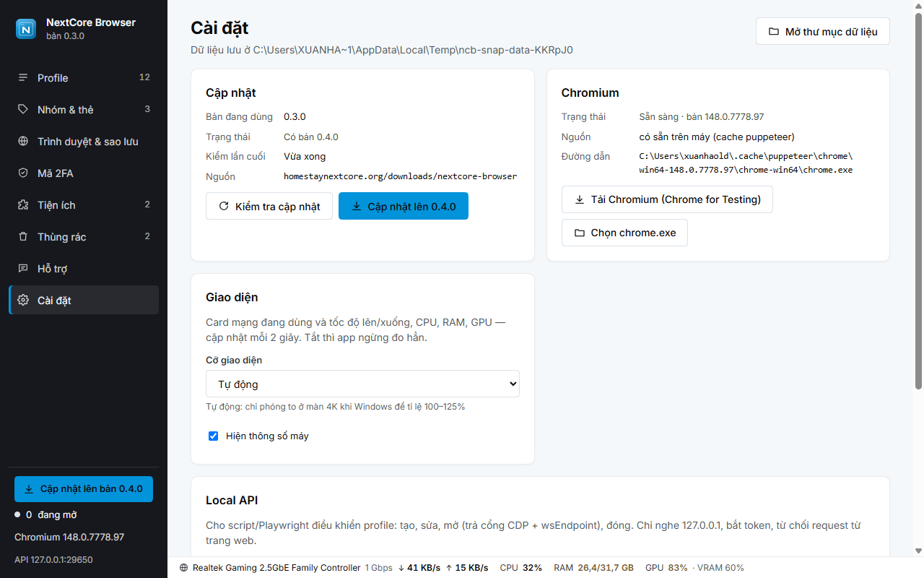Click the shield icon beside Mã 2FA

point(23,173)
